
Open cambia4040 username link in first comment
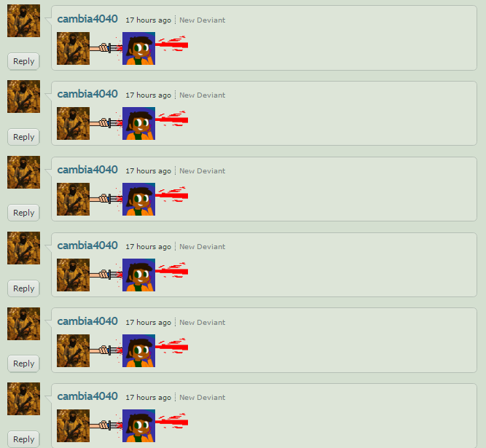[87, 19]
